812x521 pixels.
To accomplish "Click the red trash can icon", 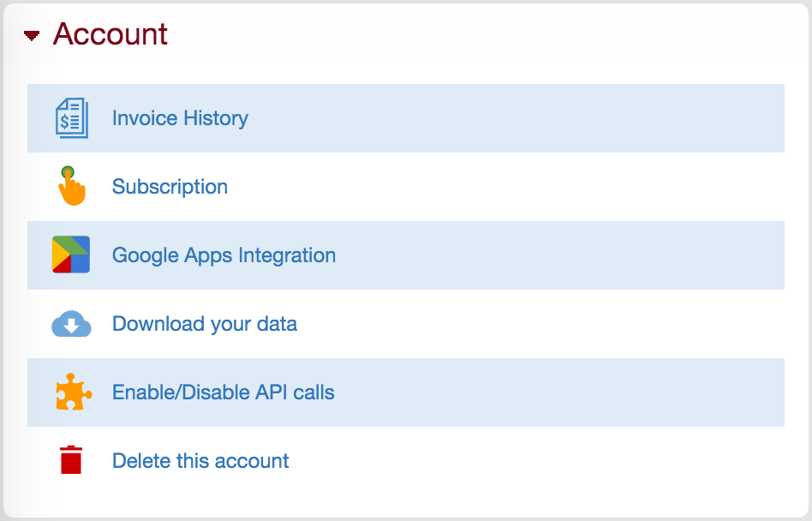I will (71, 460).
